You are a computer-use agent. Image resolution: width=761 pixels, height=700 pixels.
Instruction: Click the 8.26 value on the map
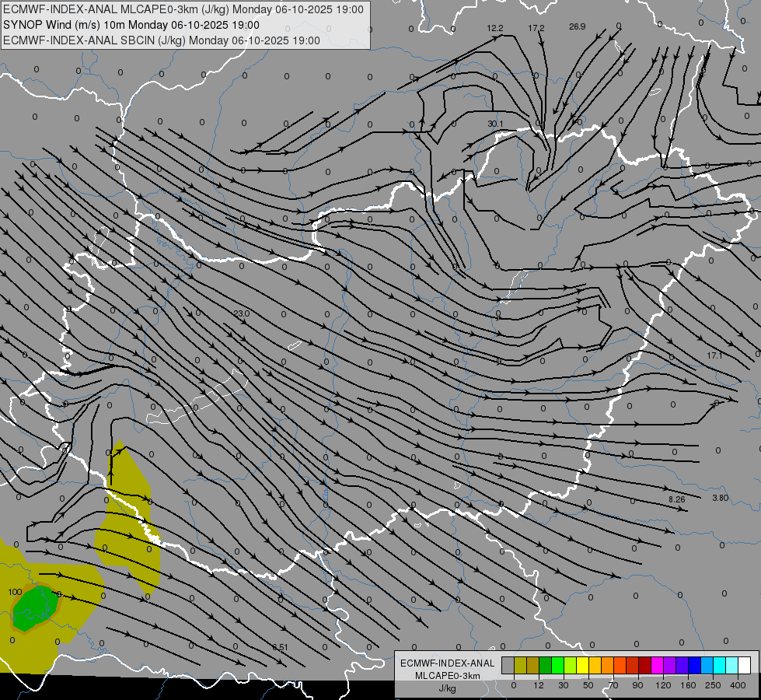coord(676,499)
